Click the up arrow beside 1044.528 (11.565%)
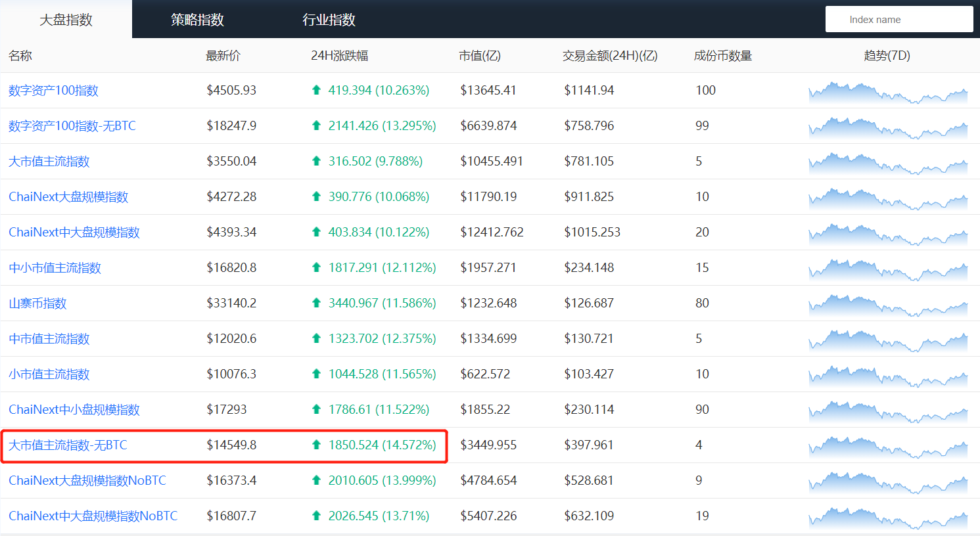Viewport: 980px width, 536px height. tap(316, 374)
